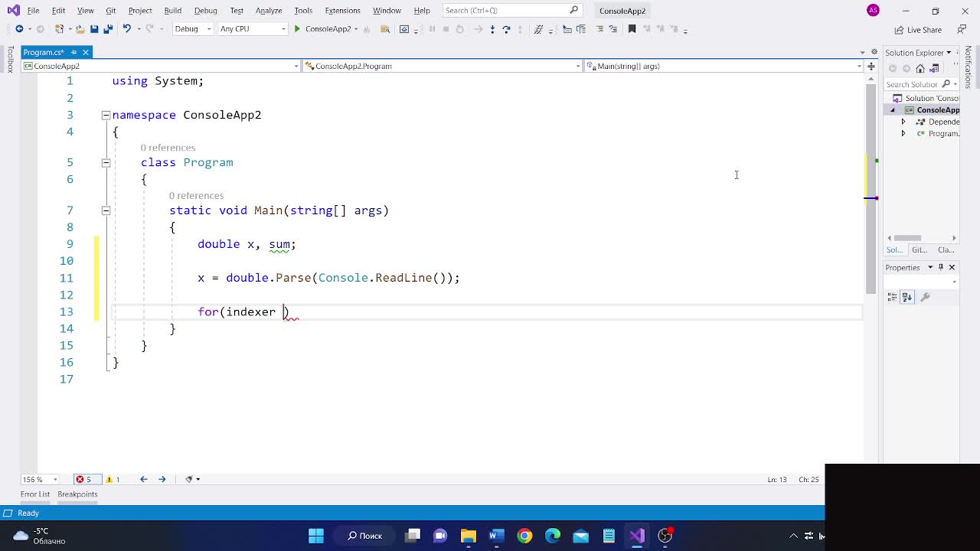Collapse the ConsoleApp2 project node

892,110
